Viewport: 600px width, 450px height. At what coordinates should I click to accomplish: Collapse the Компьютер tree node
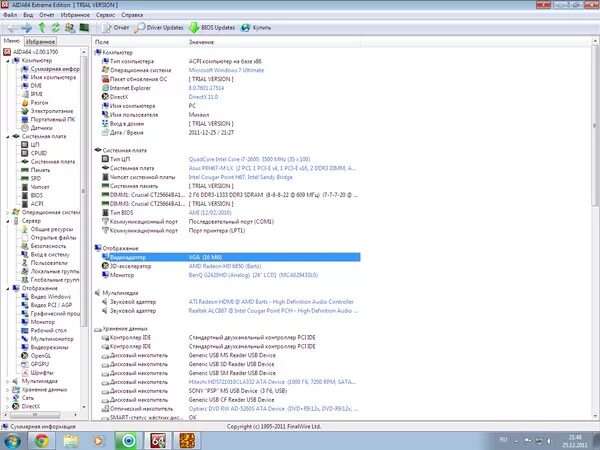tap(8, 60)
